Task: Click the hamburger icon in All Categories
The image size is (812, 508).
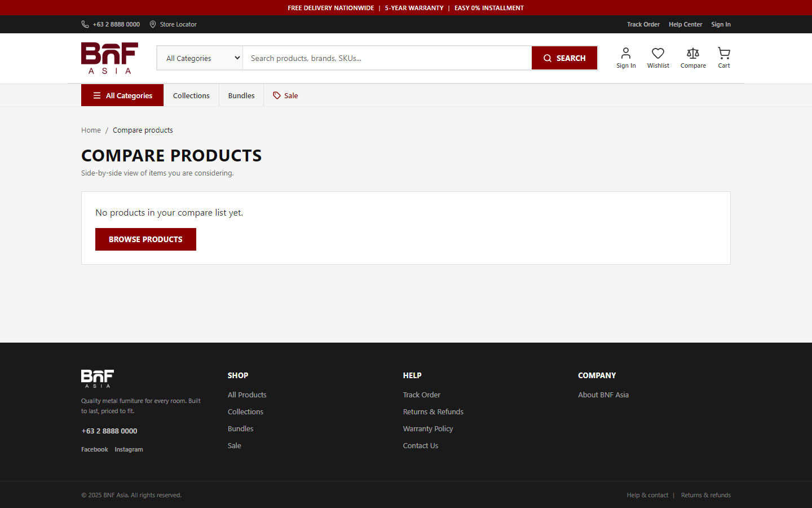Action: [x=97, y=95]
